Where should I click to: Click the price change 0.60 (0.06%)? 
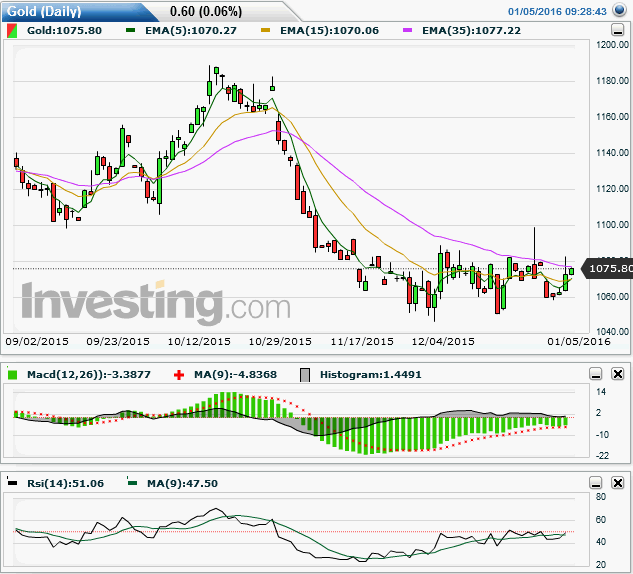pos(206,11)
